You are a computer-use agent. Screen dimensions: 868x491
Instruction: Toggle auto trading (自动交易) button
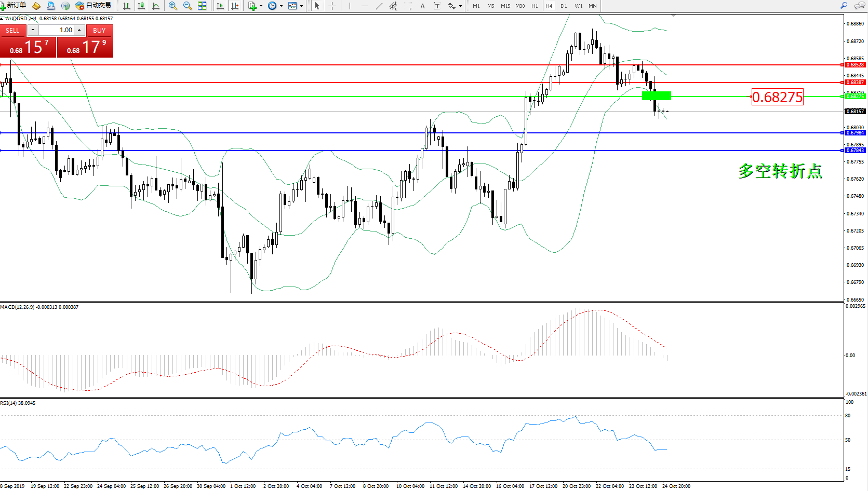point(94,6)
